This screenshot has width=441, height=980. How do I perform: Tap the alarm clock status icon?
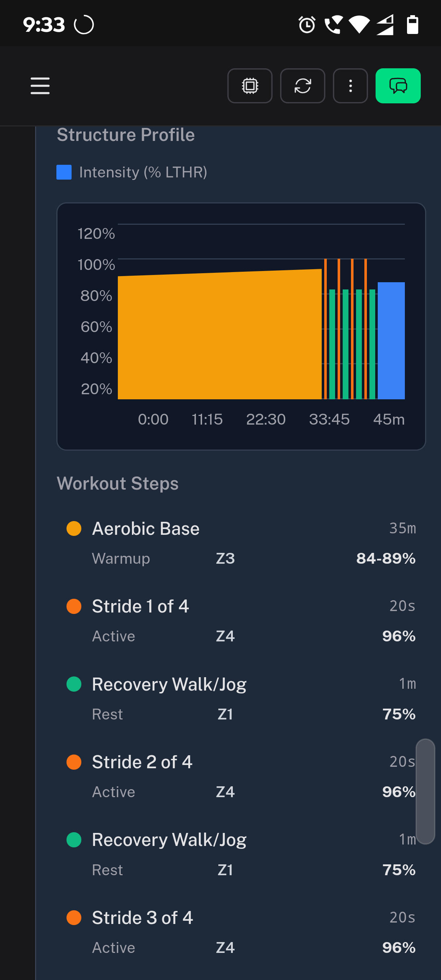coord(307,25)
